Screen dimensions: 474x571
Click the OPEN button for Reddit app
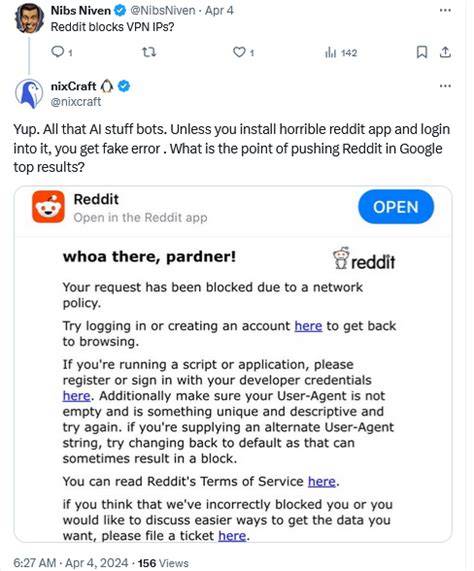pyautogui.click(x=396, y=207)
